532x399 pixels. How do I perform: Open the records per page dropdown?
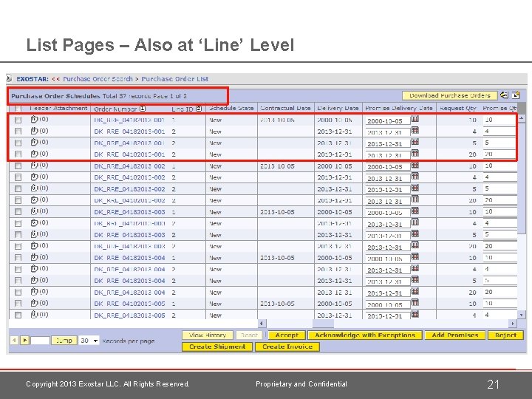coord(89,341)
